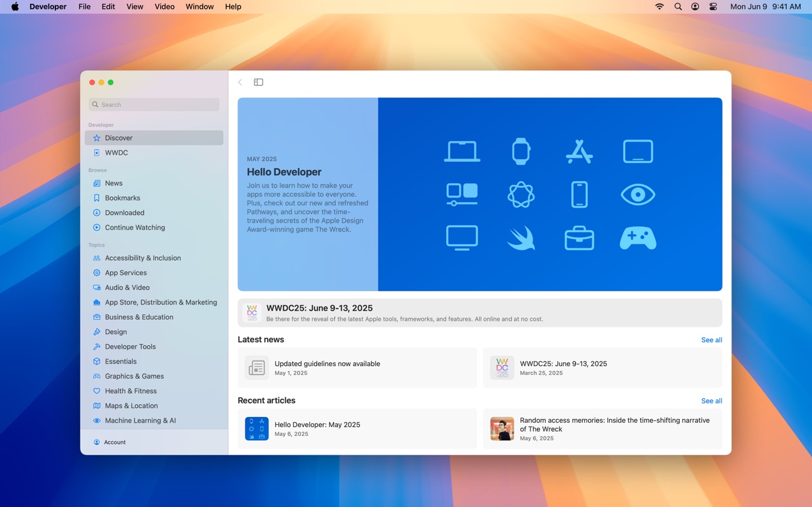The image size is (812, 507).
Task: Open Updated guidelines now available news card
Action: [x=357, y=368]
